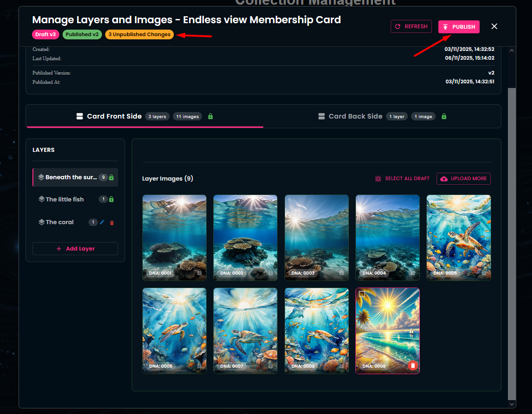Click the lock icon on Card Front Side tab

click(x=210, y=116)
